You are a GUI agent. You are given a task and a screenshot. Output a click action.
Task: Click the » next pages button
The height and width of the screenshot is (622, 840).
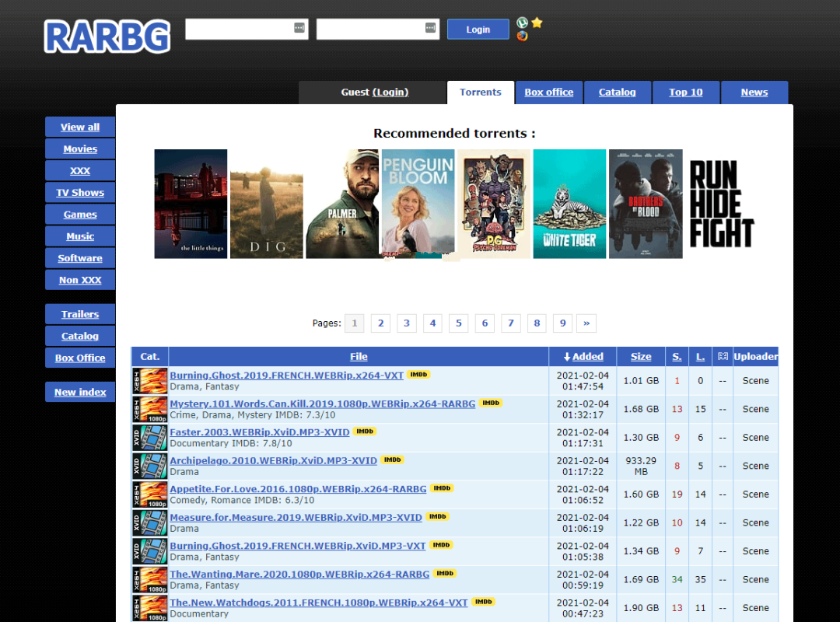point(586,323)
